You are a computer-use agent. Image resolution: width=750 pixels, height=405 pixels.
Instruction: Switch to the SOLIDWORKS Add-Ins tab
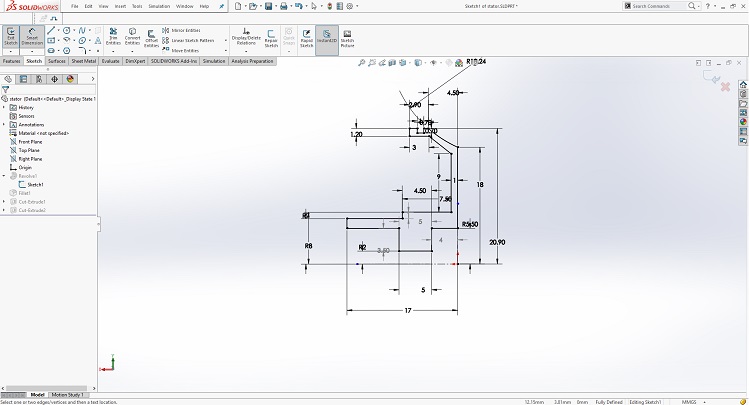[x=174, y=61]
